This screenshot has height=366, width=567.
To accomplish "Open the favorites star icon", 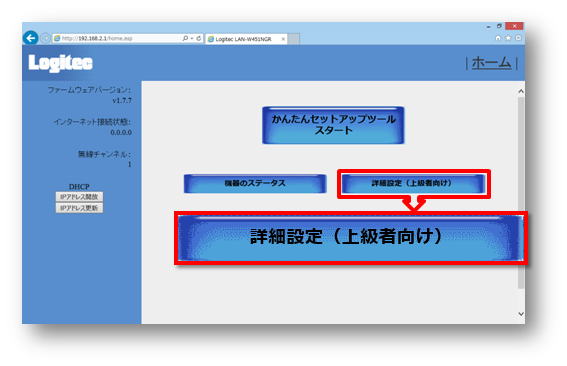I will [x=508, y=38].
